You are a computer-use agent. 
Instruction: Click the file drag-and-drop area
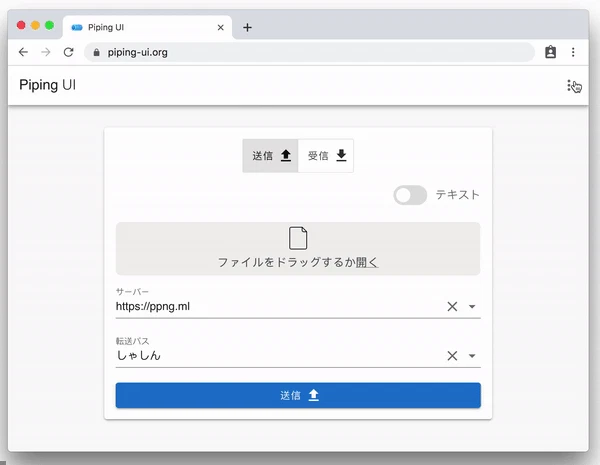coord(298,249)
